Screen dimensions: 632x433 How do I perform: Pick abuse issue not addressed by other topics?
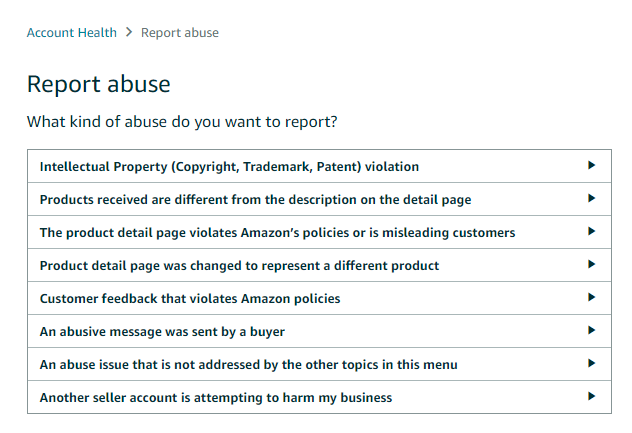[319, 364]
